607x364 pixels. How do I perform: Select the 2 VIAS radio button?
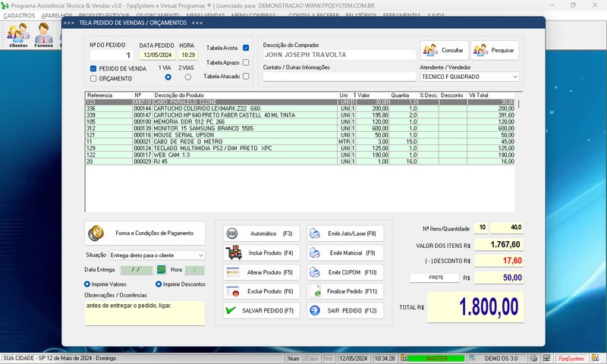188,77
